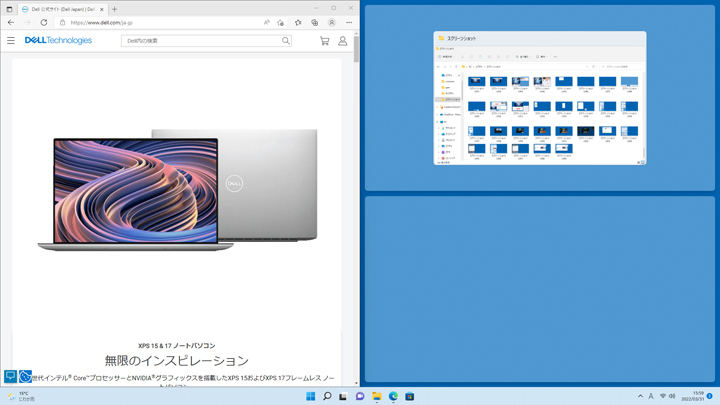720x405 pixels.
Task: Select the Dell Japan browser tab
Action: [62, 9]
